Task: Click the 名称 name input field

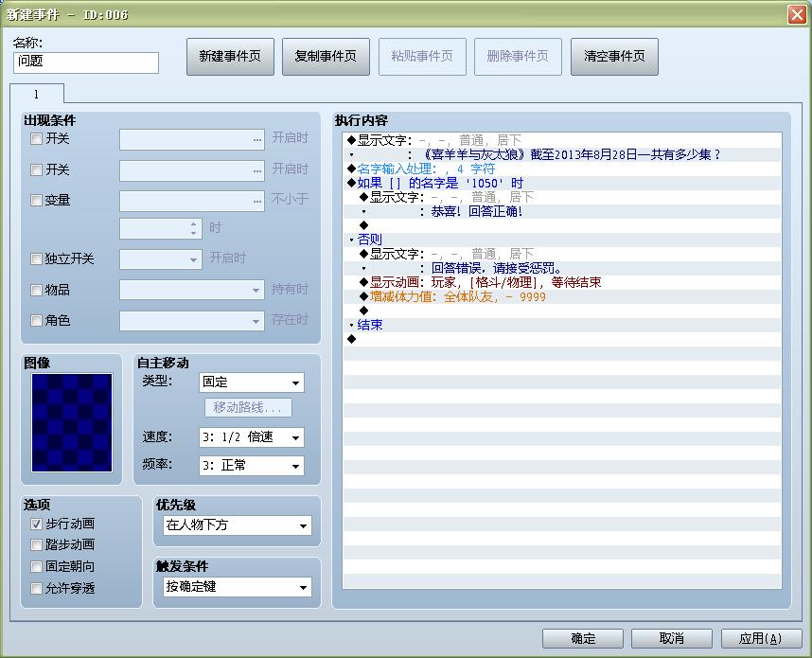Action: (85, 62)
